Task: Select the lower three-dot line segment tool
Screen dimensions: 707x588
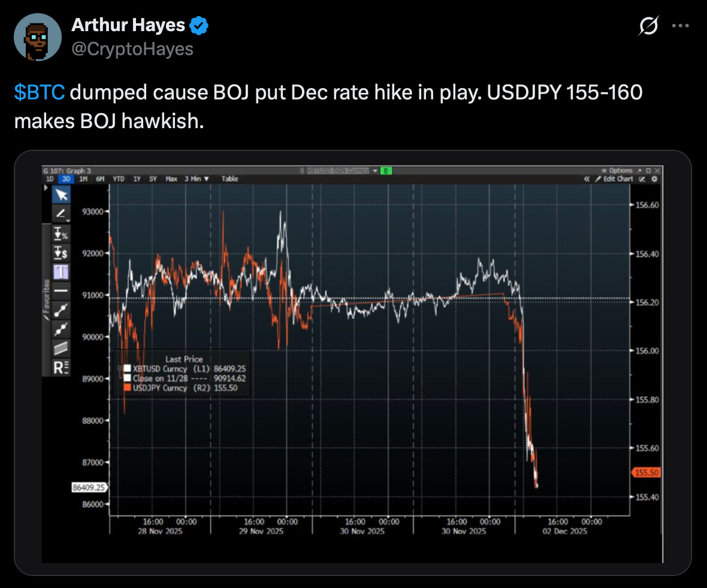Action: point(61,329)
